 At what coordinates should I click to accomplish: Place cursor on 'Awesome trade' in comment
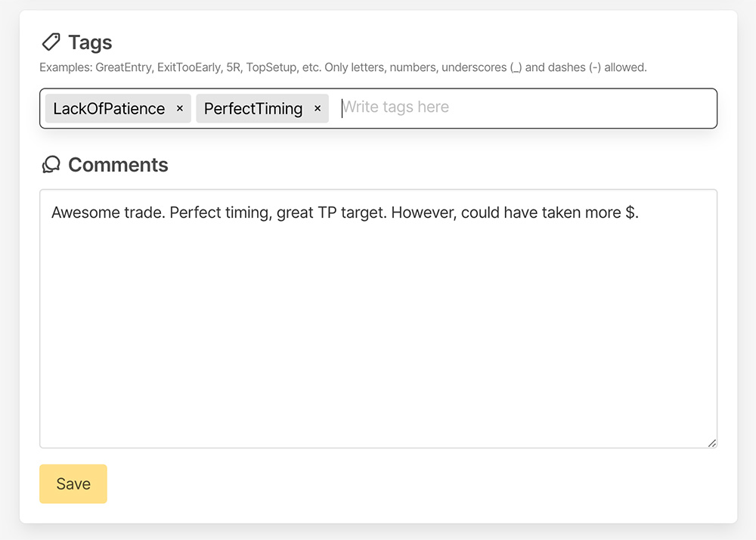tap(88, 213)
